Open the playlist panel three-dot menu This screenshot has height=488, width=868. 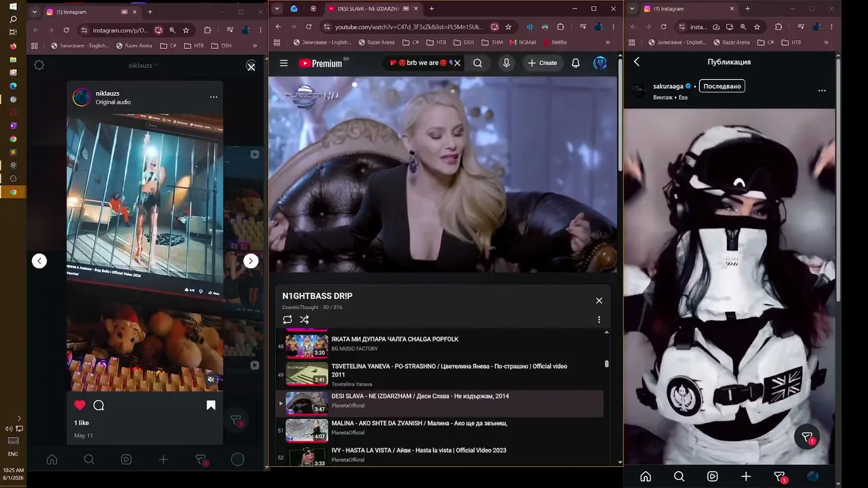click(599, 319)
